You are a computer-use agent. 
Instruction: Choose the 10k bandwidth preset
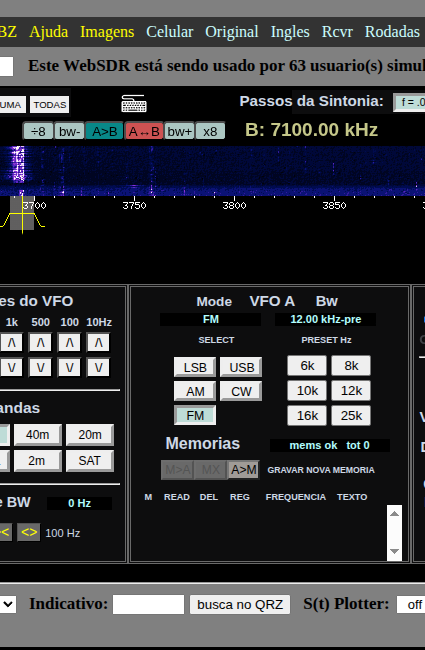(307, 391)
